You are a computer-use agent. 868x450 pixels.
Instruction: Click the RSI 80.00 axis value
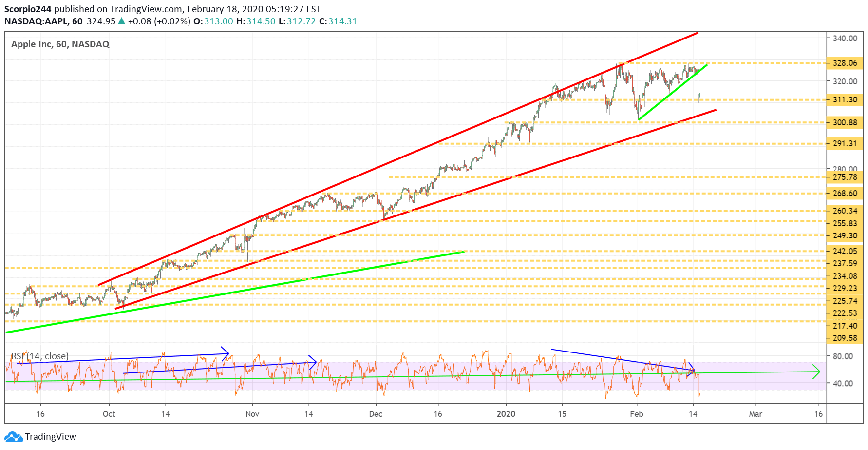tap(843, 356)
